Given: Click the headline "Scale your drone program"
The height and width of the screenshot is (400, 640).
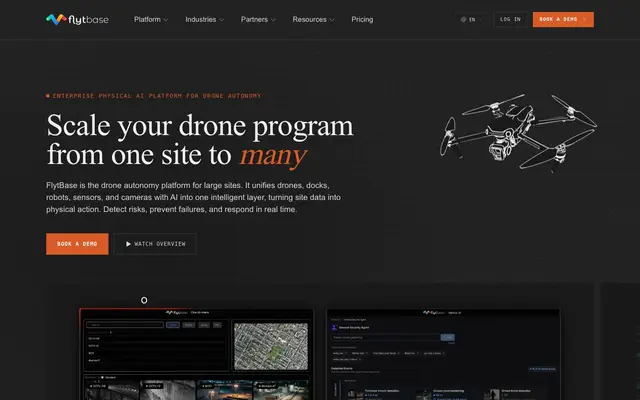Looking at the screenshot, I should point(200,126).
